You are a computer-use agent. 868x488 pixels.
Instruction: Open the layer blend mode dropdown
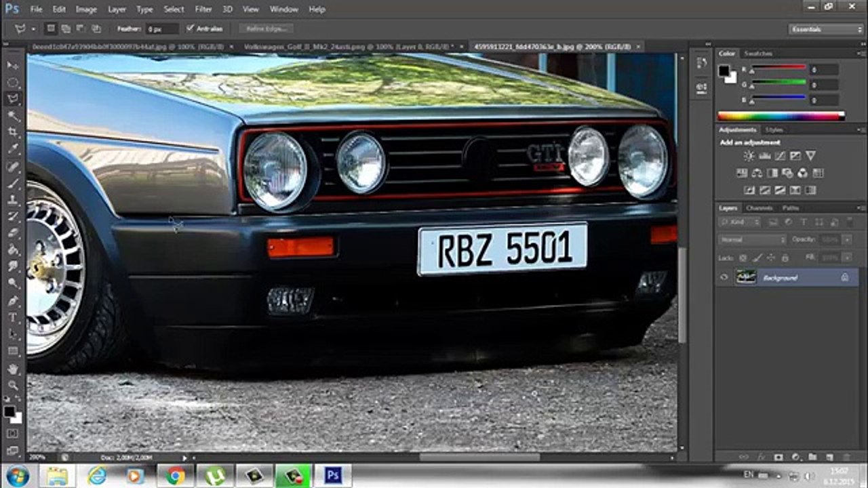coord(752,240)
